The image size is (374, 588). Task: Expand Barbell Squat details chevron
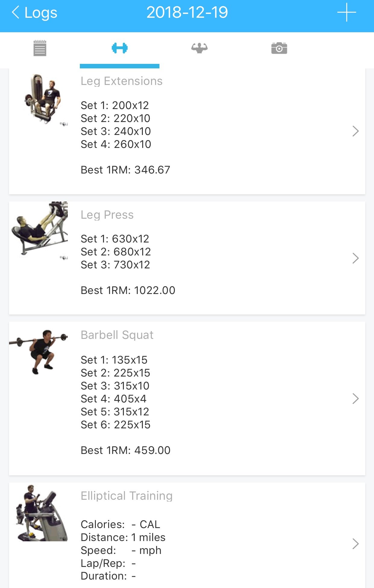(355, 399)
